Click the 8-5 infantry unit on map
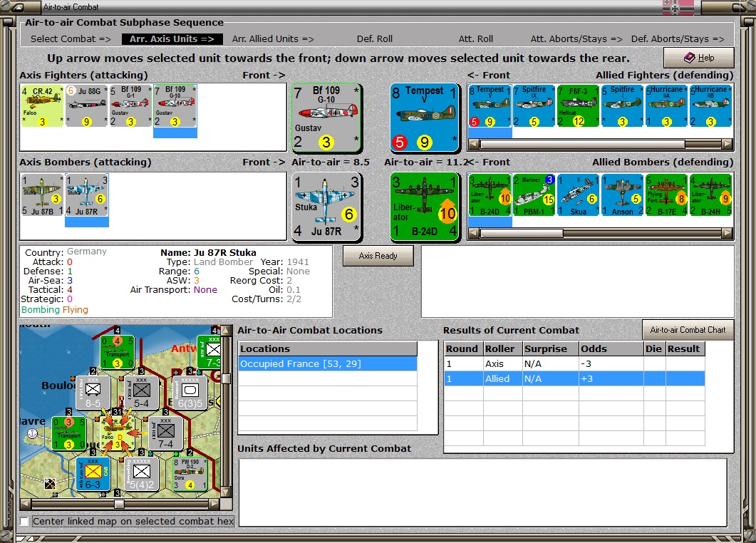 click(x=93, y=392)
